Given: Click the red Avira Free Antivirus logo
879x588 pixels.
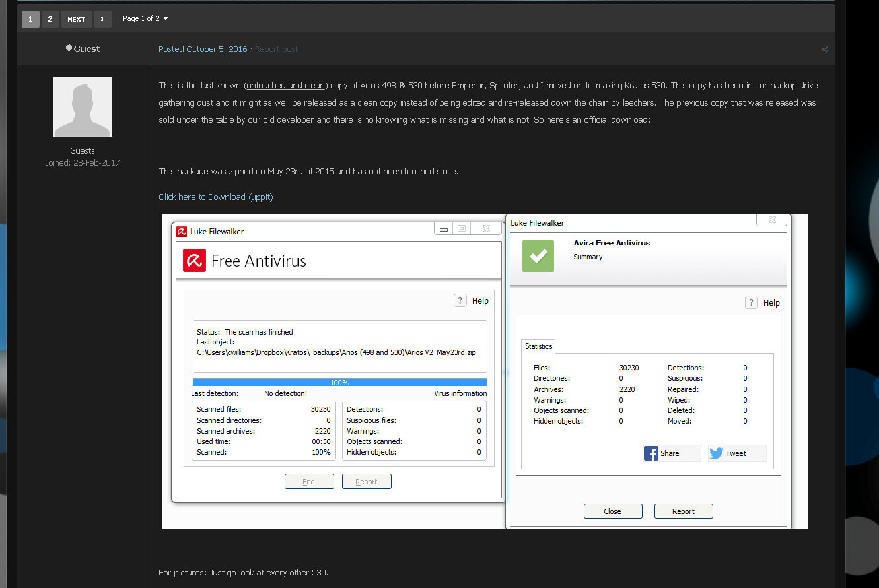Looking at the screenshot, I should [194, 261].
